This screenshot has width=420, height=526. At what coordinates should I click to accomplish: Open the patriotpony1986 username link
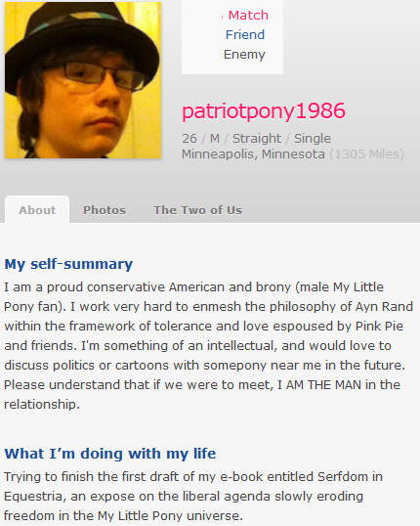tap(264, 111)
